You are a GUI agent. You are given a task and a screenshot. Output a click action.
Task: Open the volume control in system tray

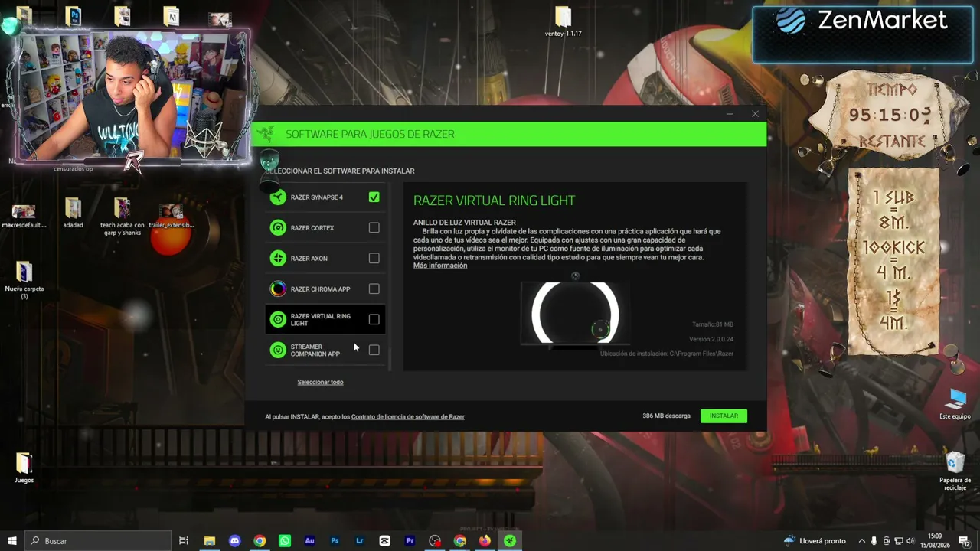[x=910, y=541]
